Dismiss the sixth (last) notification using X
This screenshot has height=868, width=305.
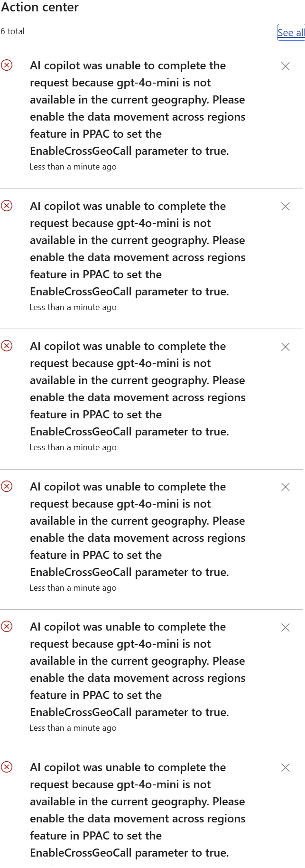(x=285, y=768)
